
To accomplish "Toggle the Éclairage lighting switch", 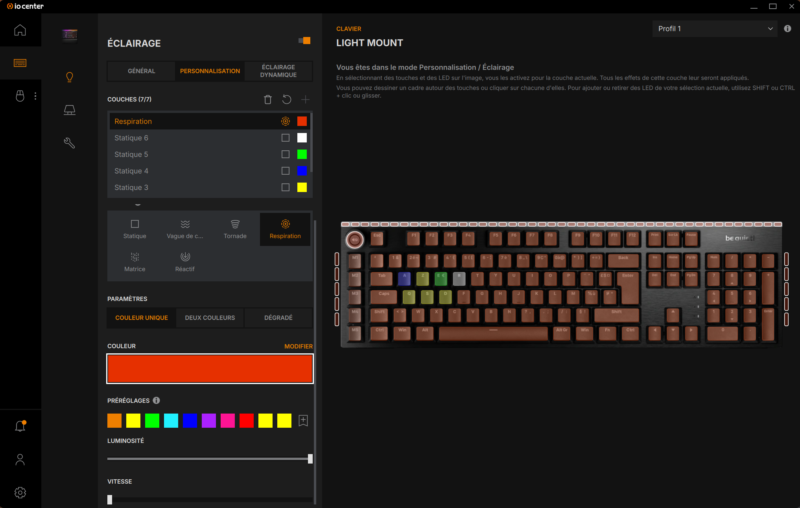I will tap(305, 41).
